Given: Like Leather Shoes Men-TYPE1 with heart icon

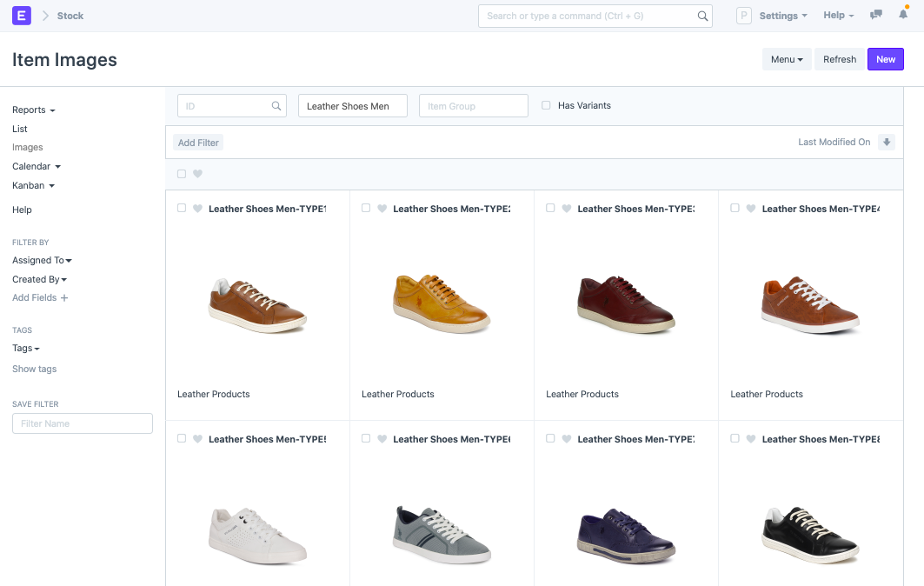Looking at the screenshot, I should pyautogui.click(x=197, y=209).
